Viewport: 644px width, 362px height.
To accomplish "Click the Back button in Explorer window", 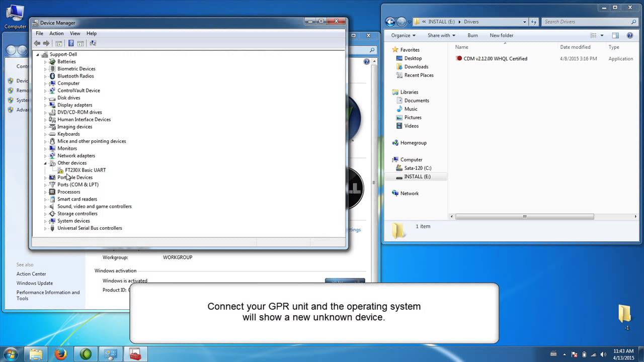I will [390, 22].
